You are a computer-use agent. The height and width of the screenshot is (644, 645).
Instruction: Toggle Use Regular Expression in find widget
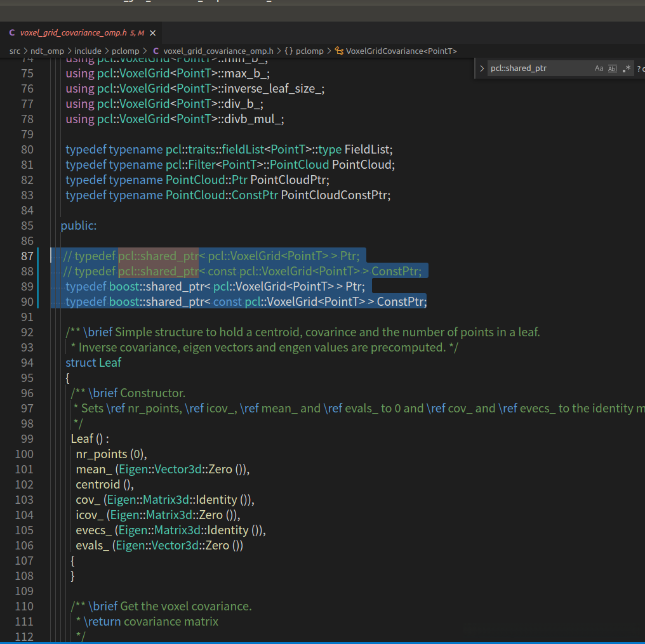(x=627, y=69)
